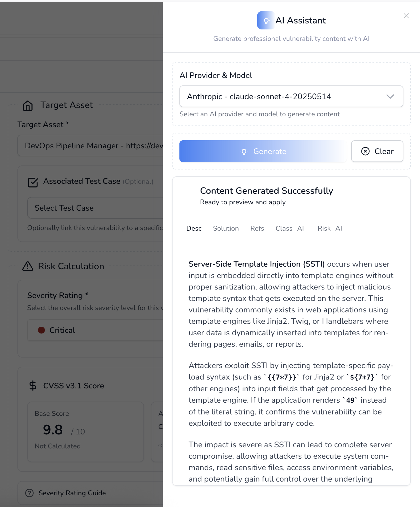This screenshot has width=420, height=507.
Task: Switch to the Refs tab
Action: 257,228
